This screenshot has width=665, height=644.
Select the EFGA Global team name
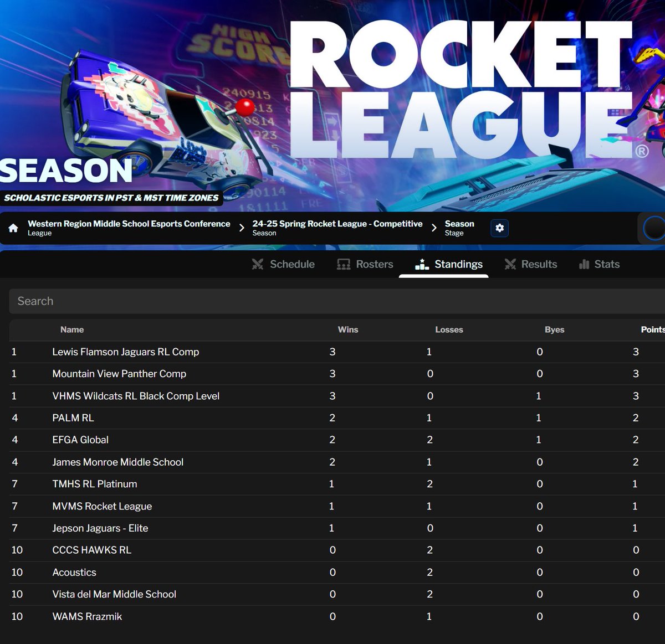[80, 440]
